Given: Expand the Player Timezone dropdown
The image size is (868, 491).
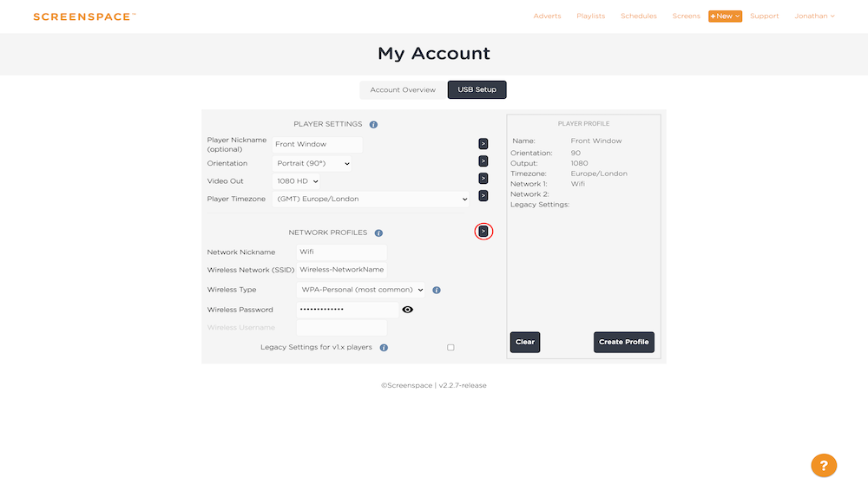Looking at the screenshot, I should click(x=371, y=199).
